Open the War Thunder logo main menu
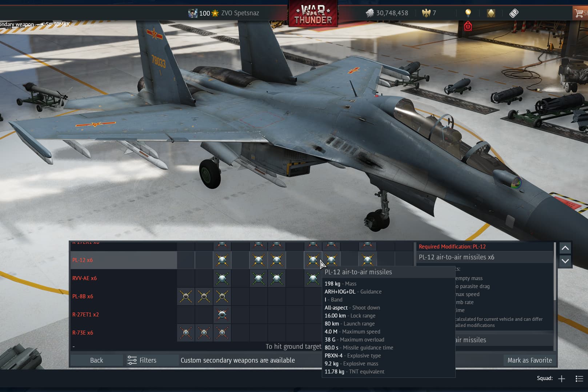 pos(313,14)
